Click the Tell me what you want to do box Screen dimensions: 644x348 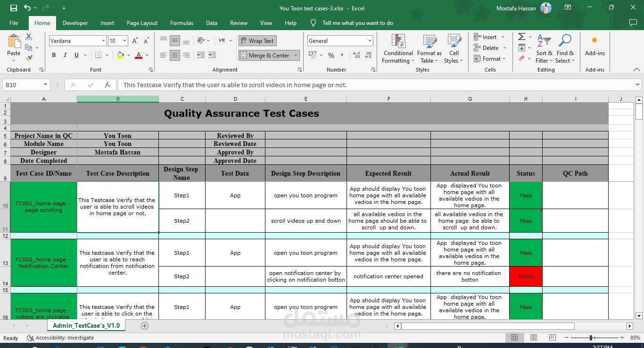(x=357, y=23)
